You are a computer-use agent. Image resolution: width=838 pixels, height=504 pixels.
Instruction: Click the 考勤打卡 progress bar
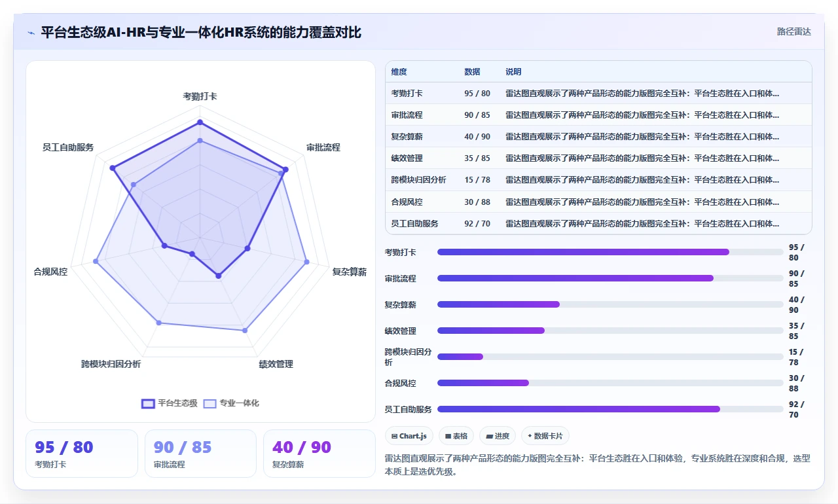point(610,252)
